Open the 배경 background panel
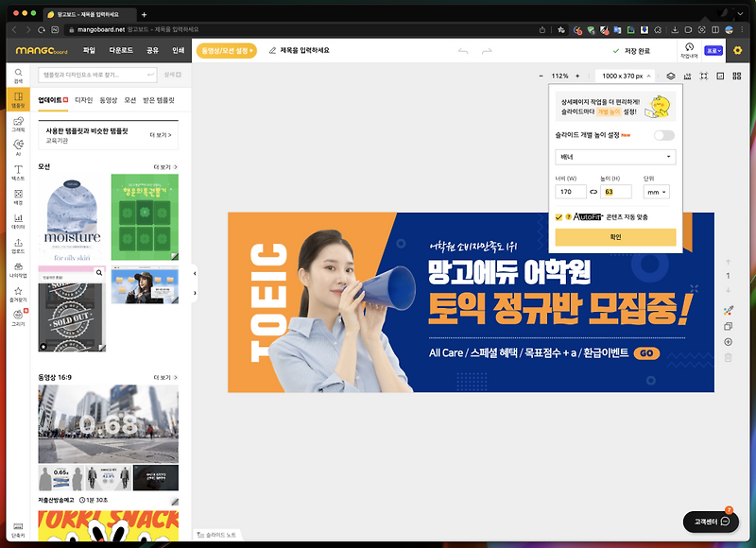This screenshot has width=756, height=548. (18, 197)
